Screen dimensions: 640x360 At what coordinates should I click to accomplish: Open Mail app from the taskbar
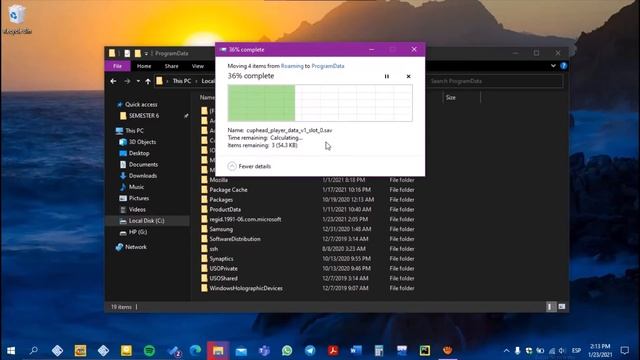(241, 350)
